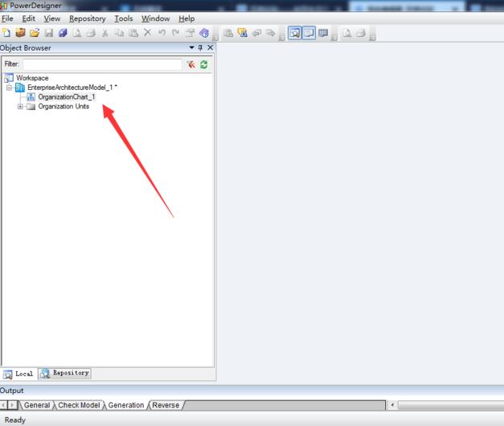Click the toolbar options handle after Forward arrow

pos(281,34)
